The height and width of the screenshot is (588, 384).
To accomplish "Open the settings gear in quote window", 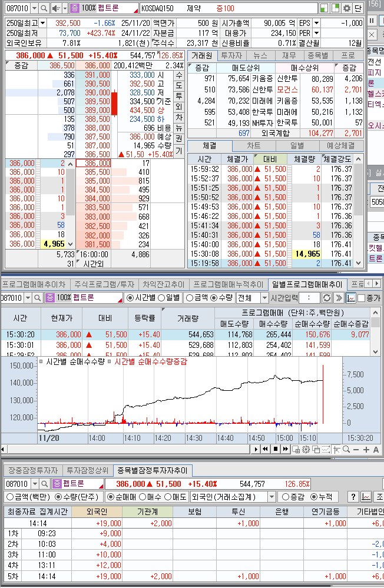I will click(347, 8).
